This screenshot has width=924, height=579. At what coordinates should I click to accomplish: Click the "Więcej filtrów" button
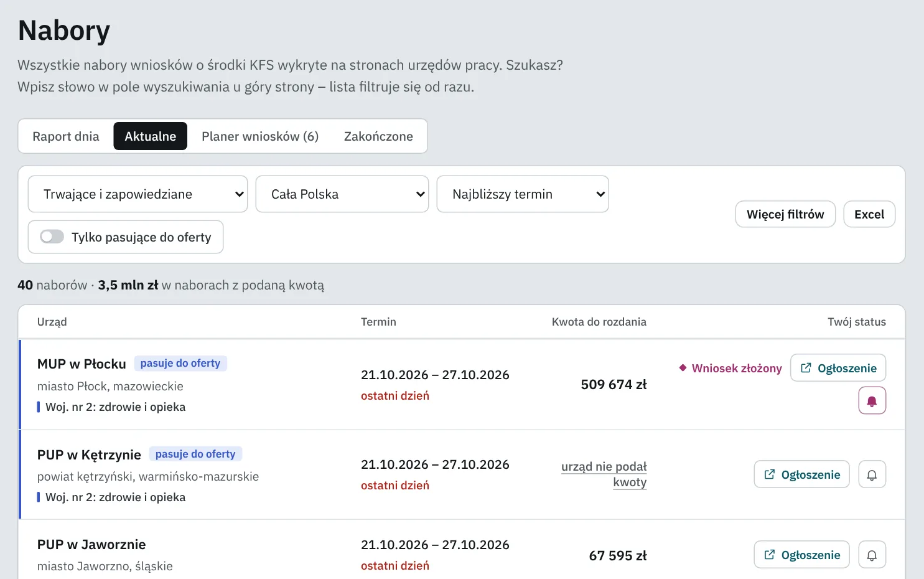pyautogui.click(x=785, y=214)
